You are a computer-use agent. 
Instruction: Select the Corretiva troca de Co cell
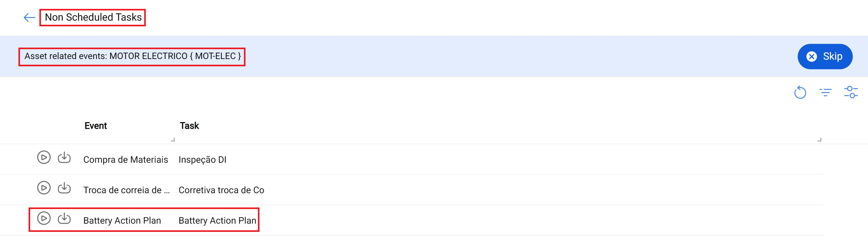click(221, 190)
